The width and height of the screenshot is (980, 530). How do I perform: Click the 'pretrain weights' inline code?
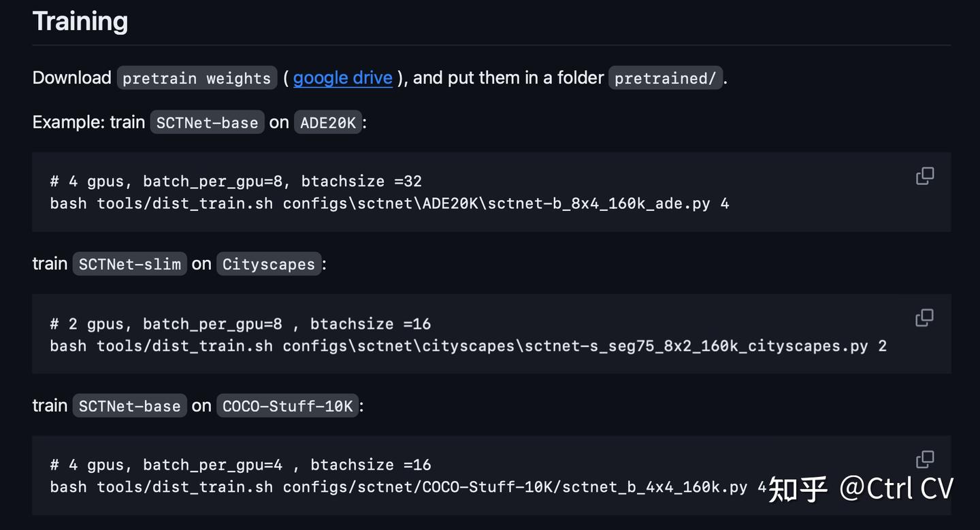click(197, 78)
